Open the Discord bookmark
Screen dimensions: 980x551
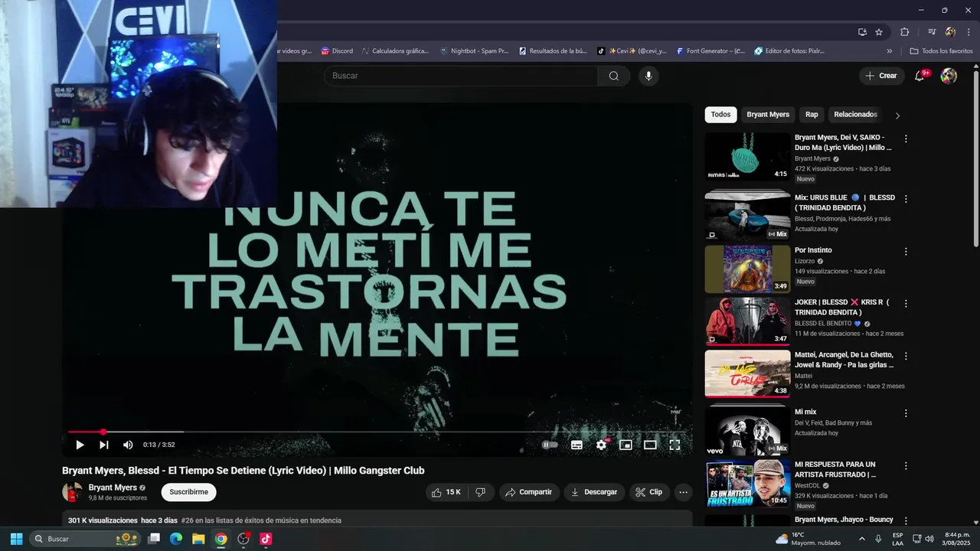click(337, 51)
